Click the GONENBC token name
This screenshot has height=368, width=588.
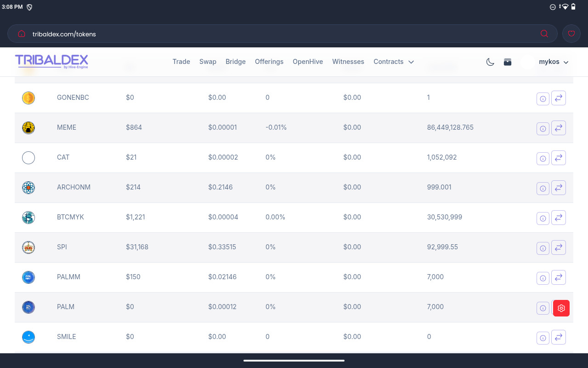73,98
